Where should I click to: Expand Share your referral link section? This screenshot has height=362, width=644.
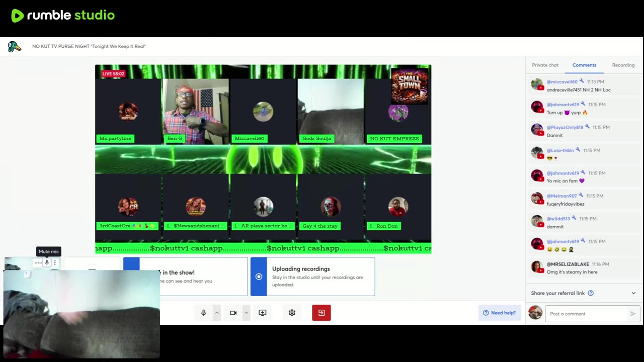pyautogui.click(x=633, y=293)
